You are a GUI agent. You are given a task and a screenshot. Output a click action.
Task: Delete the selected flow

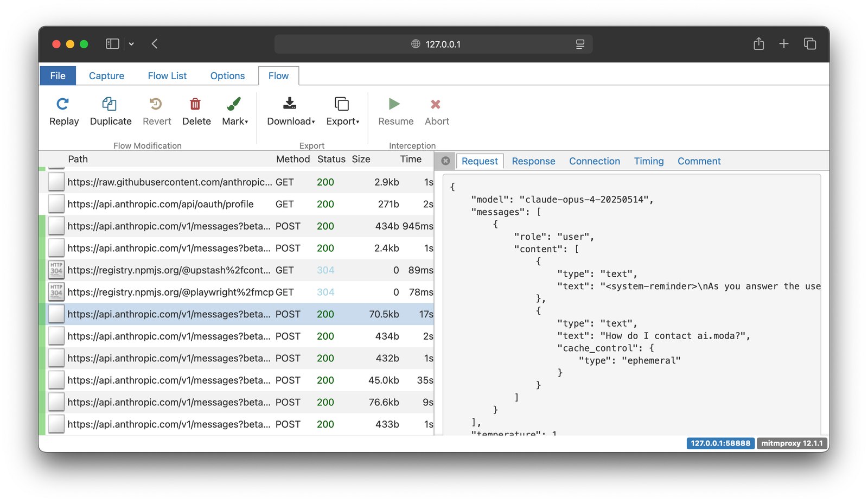click(196, 111)
